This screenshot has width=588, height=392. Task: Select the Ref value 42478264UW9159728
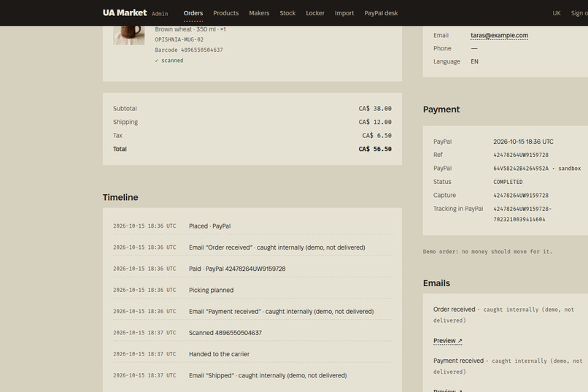520,155
